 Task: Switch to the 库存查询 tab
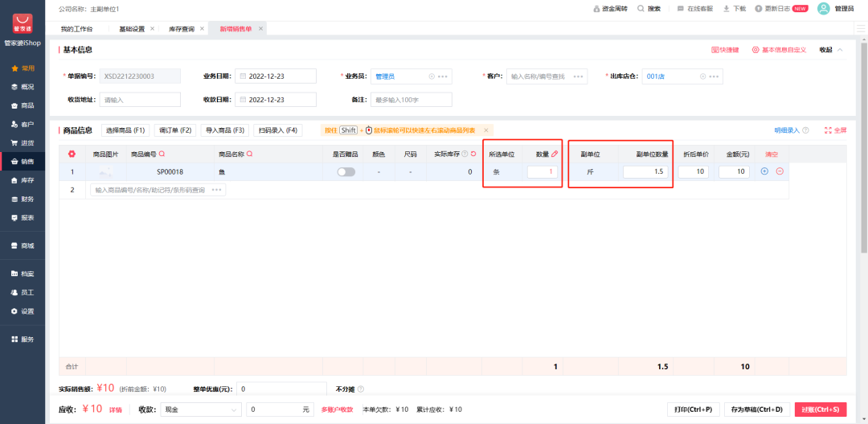point(182,29)
